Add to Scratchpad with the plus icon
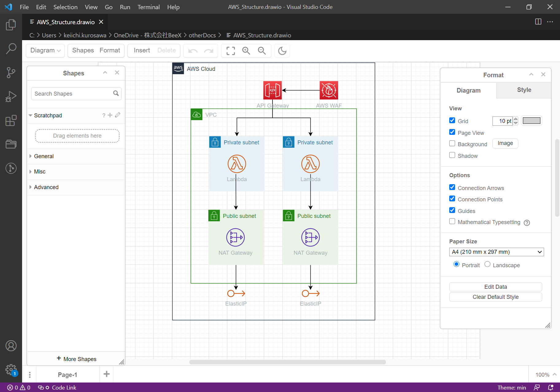The image size is (560, 392). [x=110, y=115]
